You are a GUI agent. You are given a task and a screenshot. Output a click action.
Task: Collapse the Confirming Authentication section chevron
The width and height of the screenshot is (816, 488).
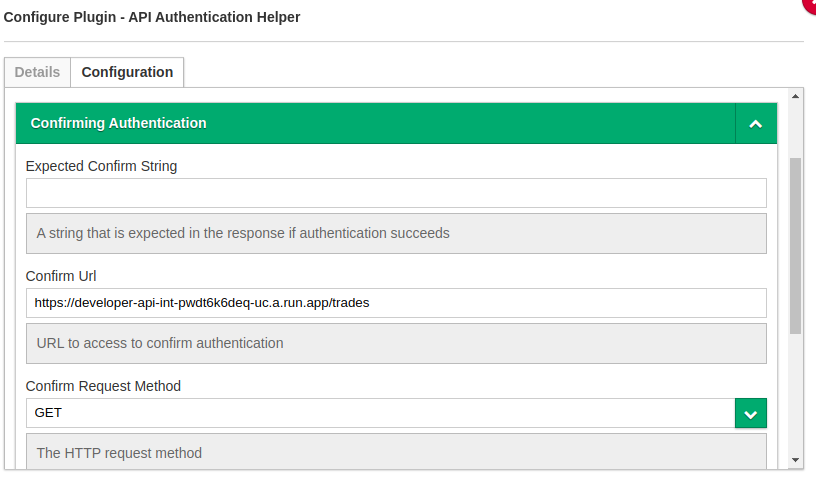coord(756,124)
